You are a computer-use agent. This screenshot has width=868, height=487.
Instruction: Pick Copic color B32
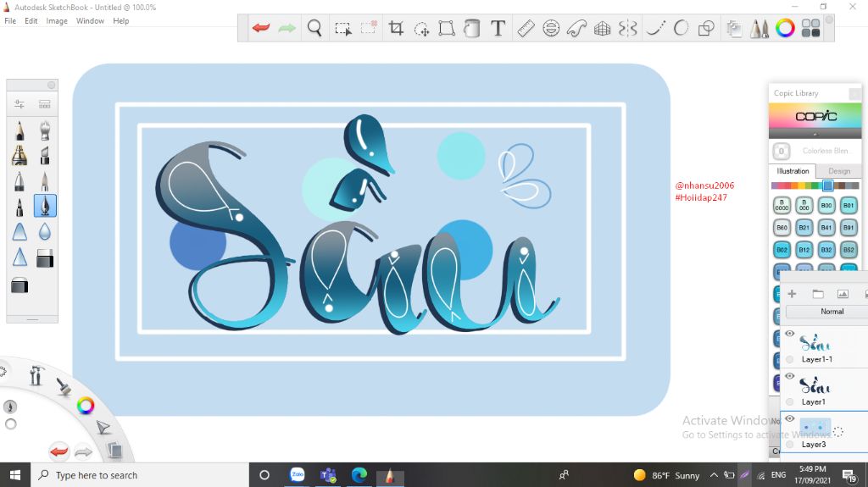coord(826,250)
